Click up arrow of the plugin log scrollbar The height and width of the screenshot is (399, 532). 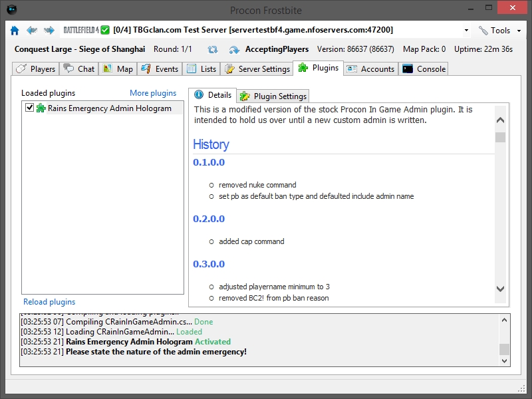point(504,320)
